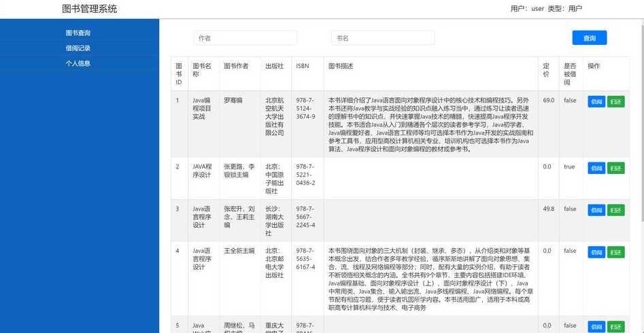The height and width of the screenshot is (333, 644).
Task: Click the 书名 search input field
Action: pos(383,38)
